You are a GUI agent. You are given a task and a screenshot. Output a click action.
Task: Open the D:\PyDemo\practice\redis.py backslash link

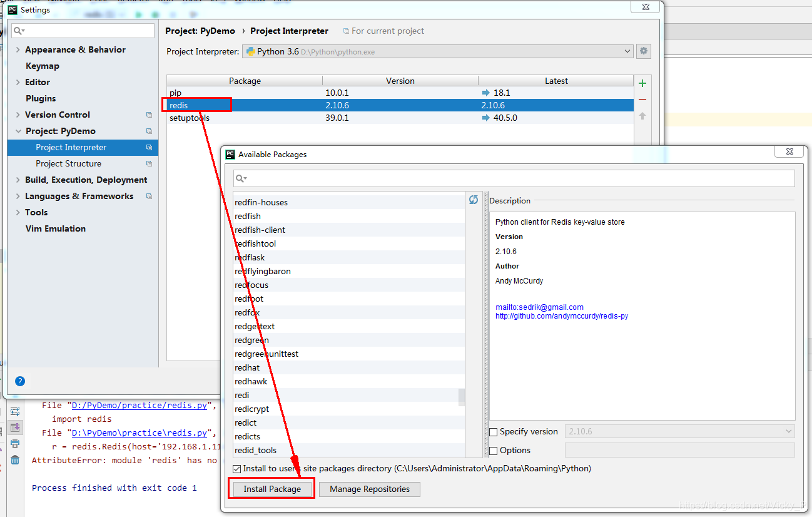point(140,433)
